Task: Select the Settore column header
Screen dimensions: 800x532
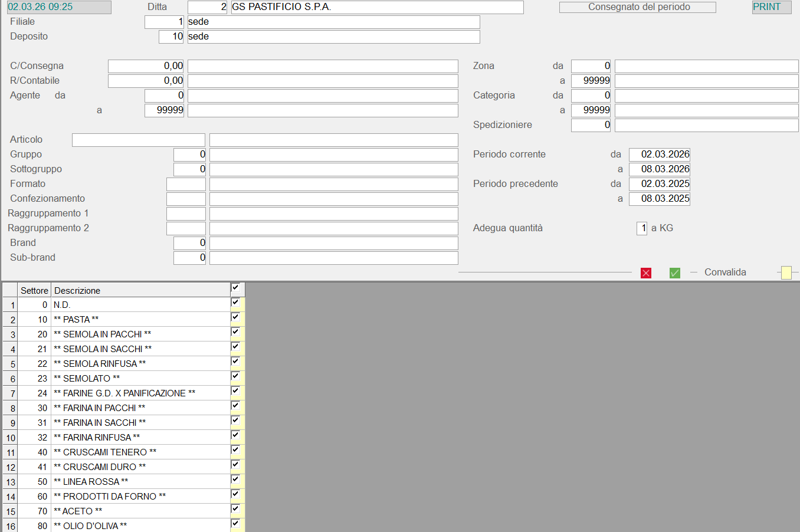Action: coord(34,290)
